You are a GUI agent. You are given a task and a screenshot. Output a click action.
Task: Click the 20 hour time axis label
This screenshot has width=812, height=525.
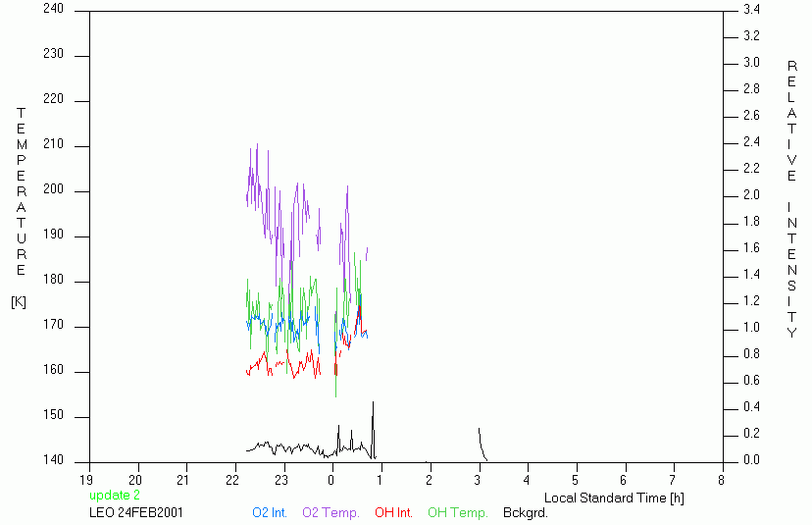(135, 480)
